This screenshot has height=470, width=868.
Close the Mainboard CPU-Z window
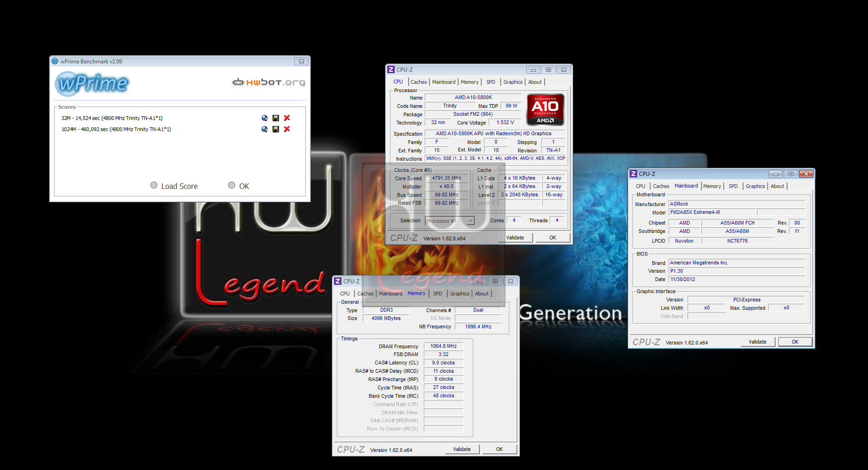click(806, 174)
